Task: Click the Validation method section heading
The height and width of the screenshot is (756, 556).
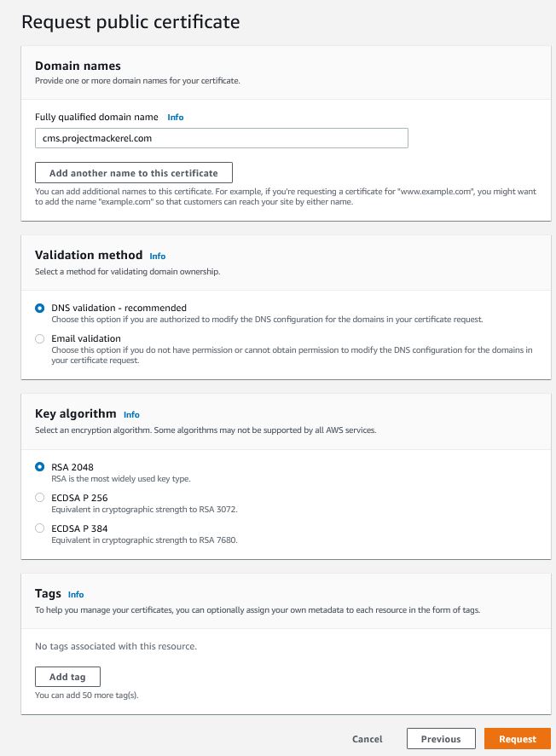Action: (x=89, y=255)
